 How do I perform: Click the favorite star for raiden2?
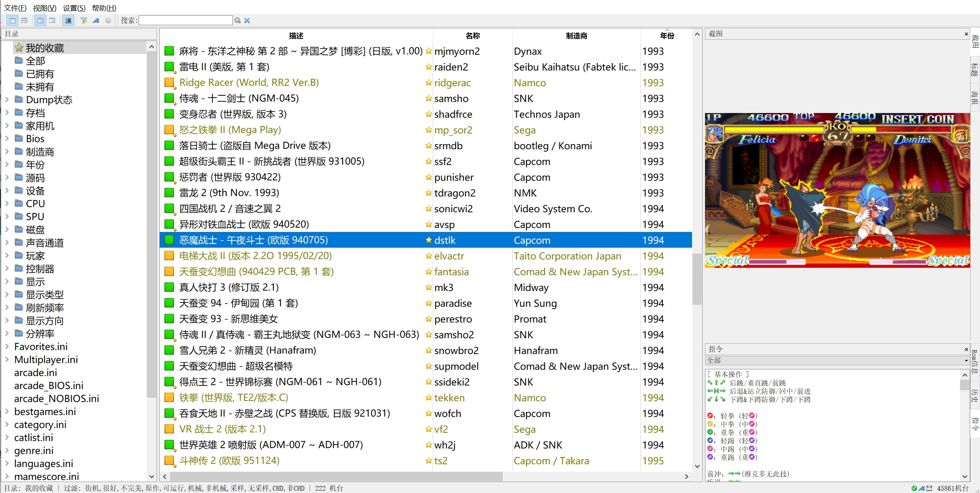[428, 67]
